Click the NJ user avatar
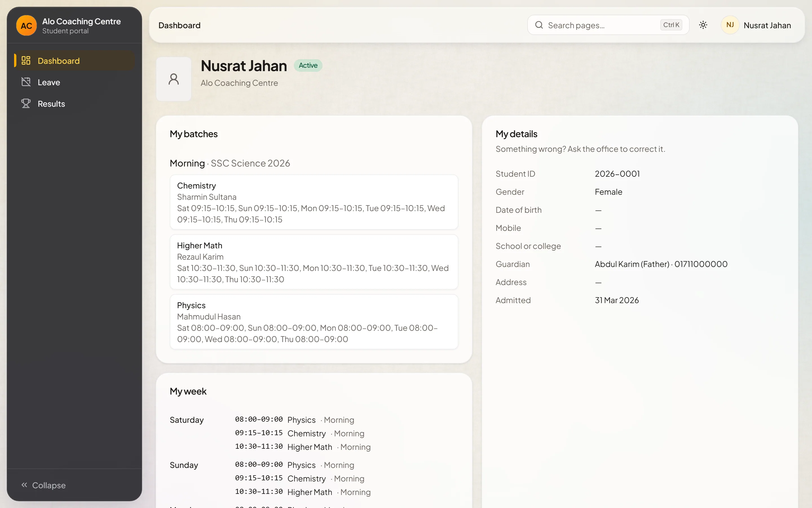Screen dimensions: 812x508 click(x=730, y=25)
